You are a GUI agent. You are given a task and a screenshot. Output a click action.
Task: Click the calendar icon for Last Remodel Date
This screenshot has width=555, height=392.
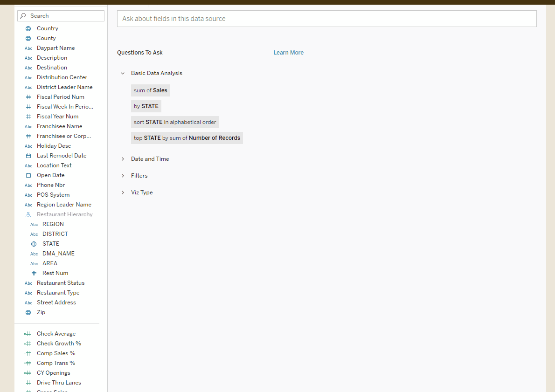point(28,155)
